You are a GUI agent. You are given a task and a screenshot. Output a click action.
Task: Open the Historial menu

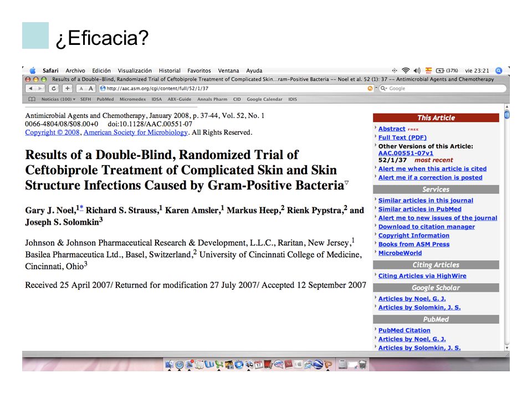[x=170, y=70]
